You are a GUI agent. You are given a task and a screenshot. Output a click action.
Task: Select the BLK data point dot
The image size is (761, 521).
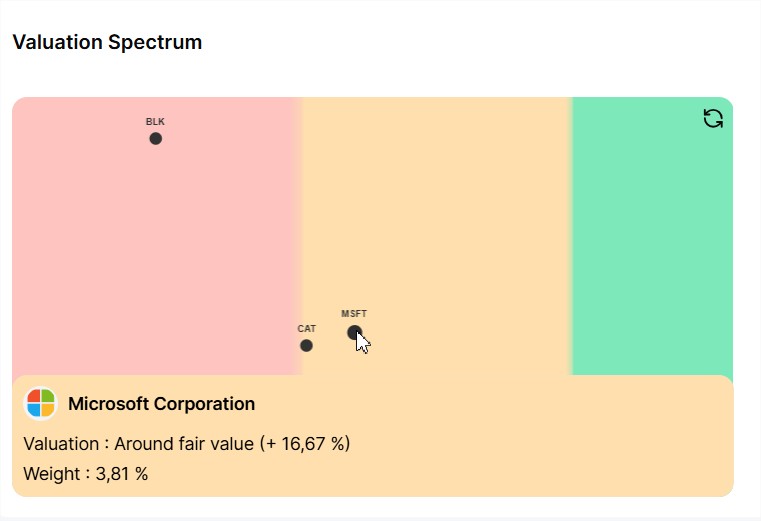[x=155, y=139]
